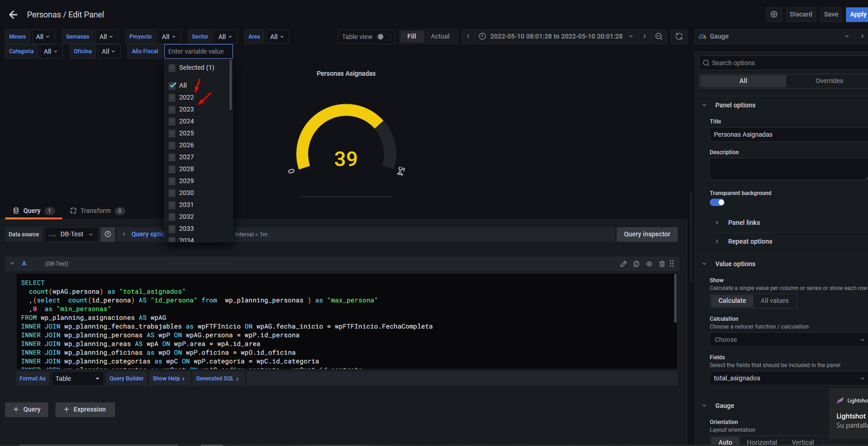Viewport: 868px width, 446px height.
Task: Click the pencil icon to edit query A
Action: [x=623, y=264]
